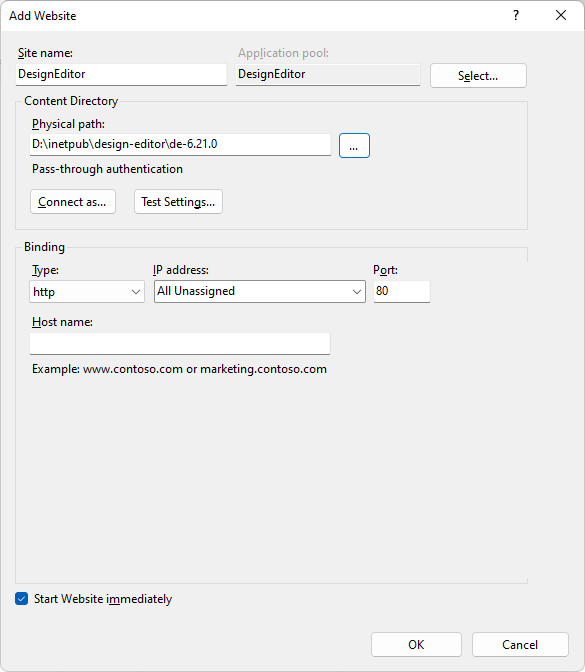Close the Add Website dialog

coord(561,16)
